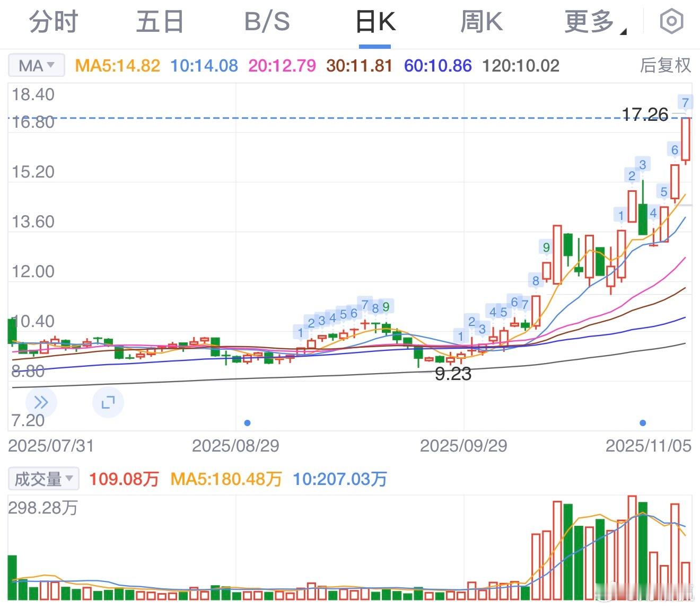700x609 pixels.
Task: Toggle 后复权 price adjustment mode
Action: coord(666,66)
